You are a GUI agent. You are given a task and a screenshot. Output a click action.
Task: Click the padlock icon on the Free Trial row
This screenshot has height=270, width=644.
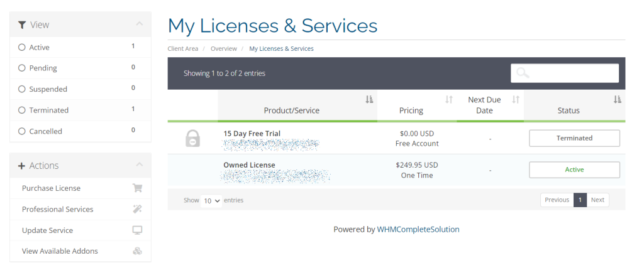click(193, 139)
